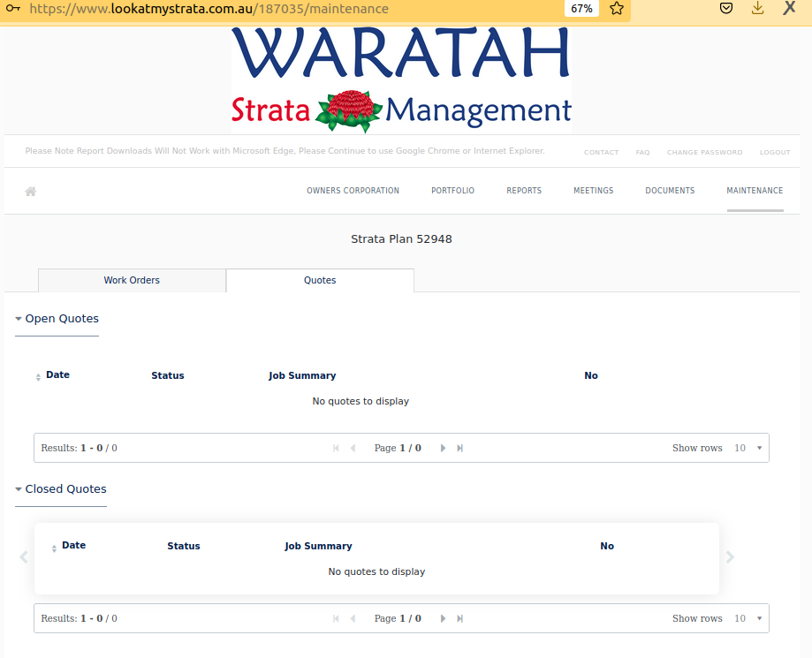Click the home icon in navigation bar
This screenshot has height=658, width=812.
pos(31,192)
